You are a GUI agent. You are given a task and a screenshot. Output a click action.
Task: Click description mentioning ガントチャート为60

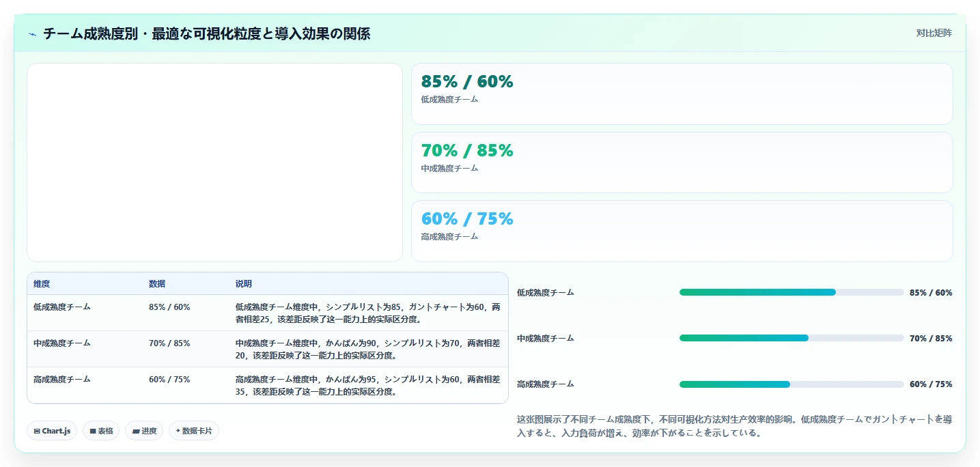pyautogui.click(x=367, y=313)
